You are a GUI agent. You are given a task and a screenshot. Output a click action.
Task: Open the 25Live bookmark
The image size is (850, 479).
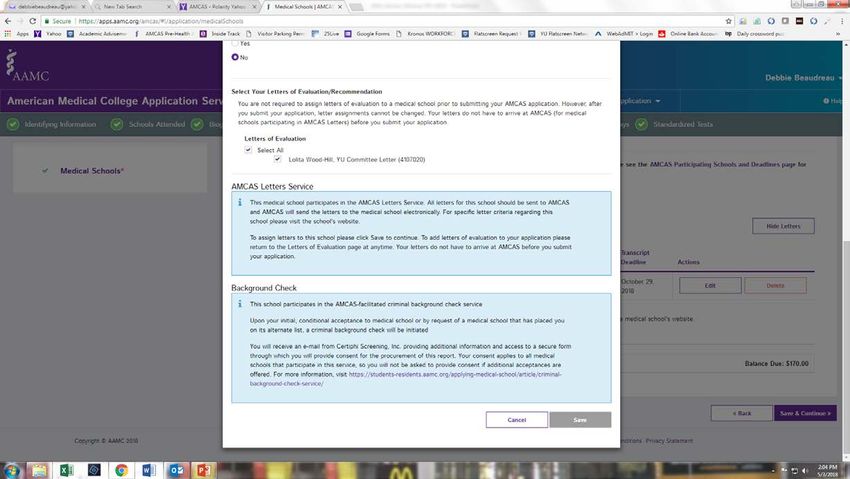[x=326, y=34]
